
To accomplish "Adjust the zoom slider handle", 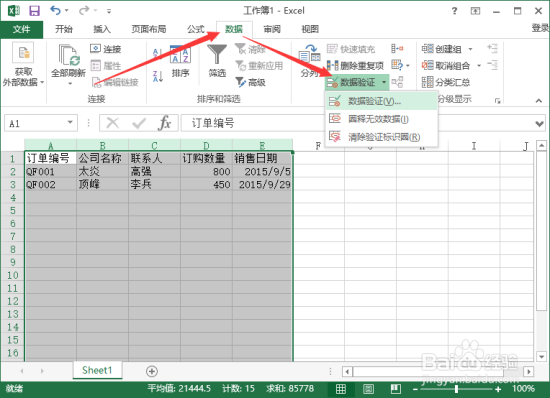I will [456, 389].
